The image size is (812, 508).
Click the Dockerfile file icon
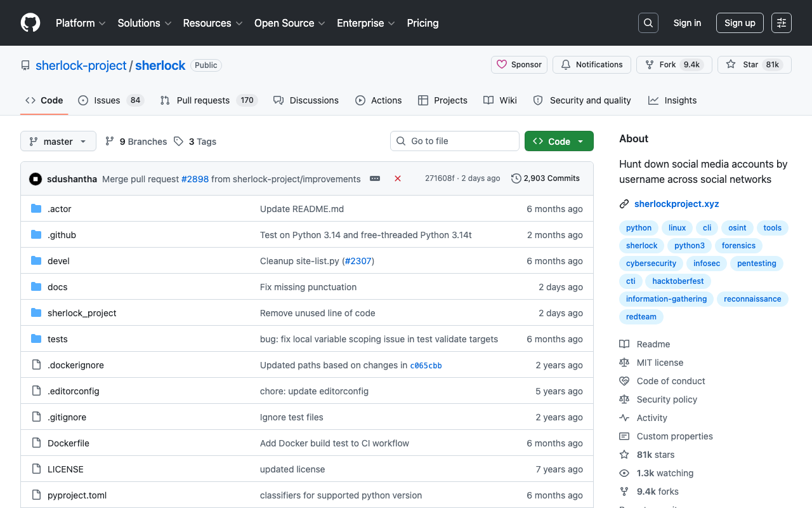(x=36, y=443)
